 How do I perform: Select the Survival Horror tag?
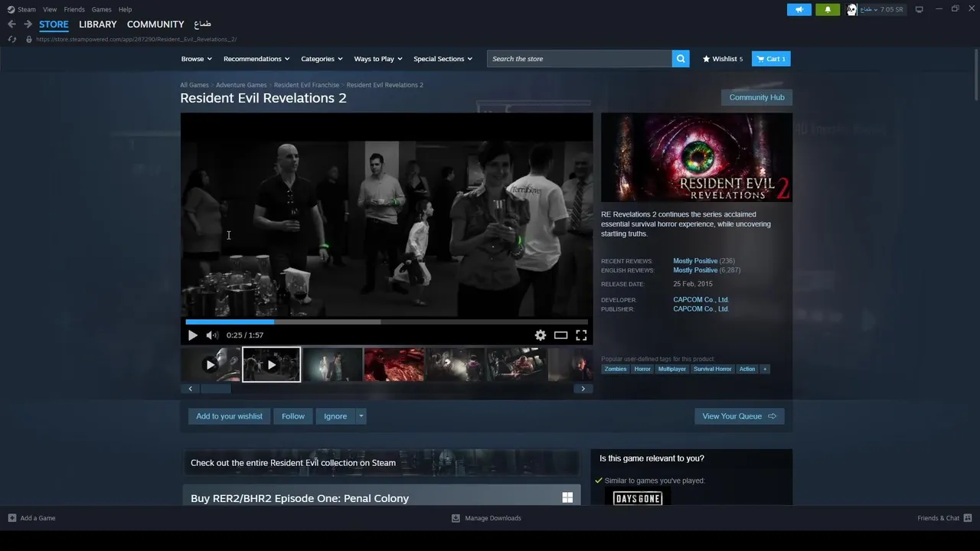(x=713, y=369)
